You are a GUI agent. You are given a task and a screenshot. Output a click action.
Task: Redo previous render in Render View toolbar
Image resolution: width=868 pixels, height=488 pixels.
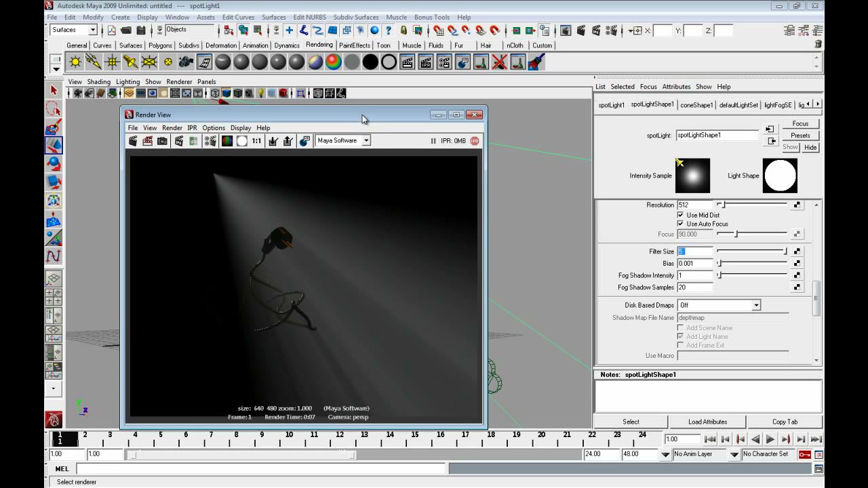[x=133, y=141]
